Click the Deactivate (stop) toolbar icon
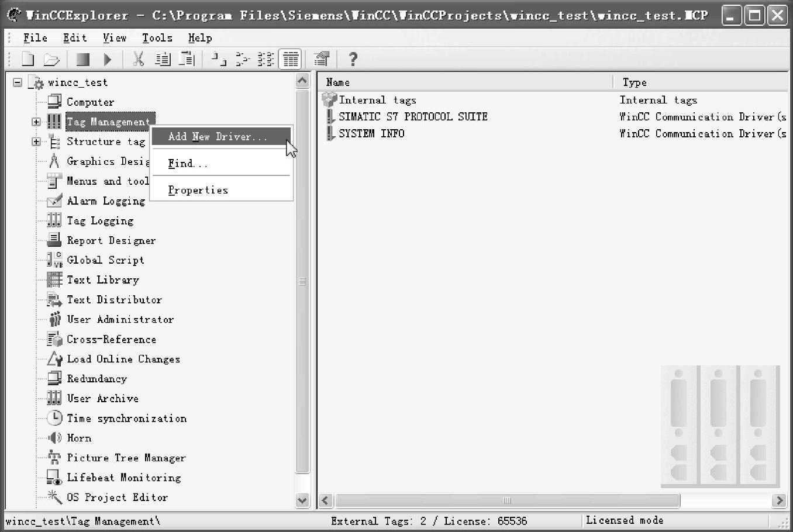This screenshot has height=532, width=793. 83,59
